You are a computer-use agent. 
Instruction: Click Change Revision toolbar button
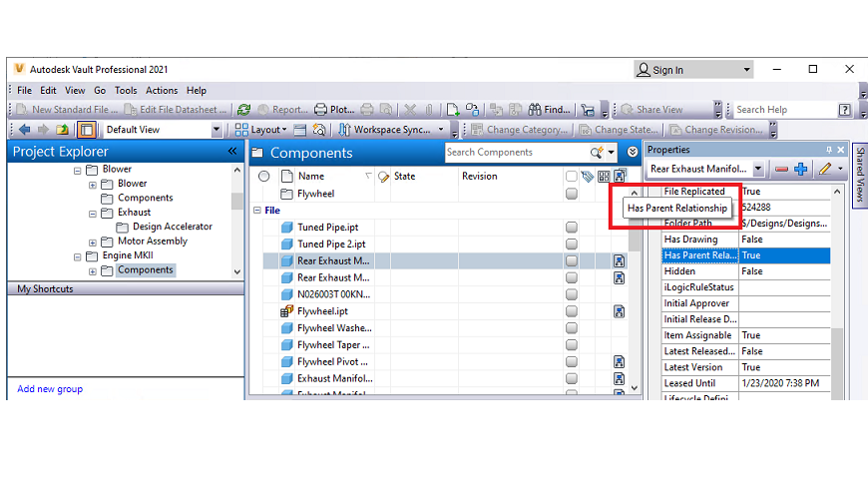716,130
